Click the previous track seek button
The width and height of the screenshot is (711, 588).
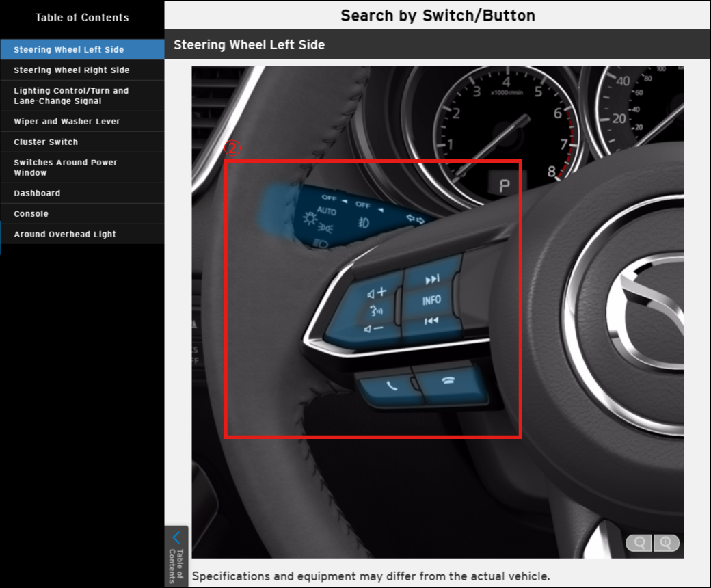coord(431,321)
